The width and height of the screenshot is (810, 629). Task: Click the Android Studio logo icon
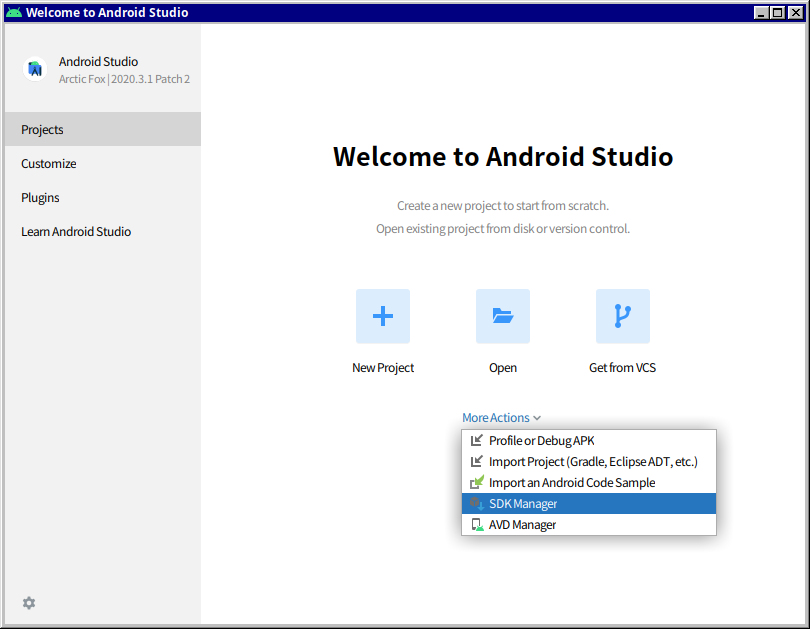[x=35, y=69]
